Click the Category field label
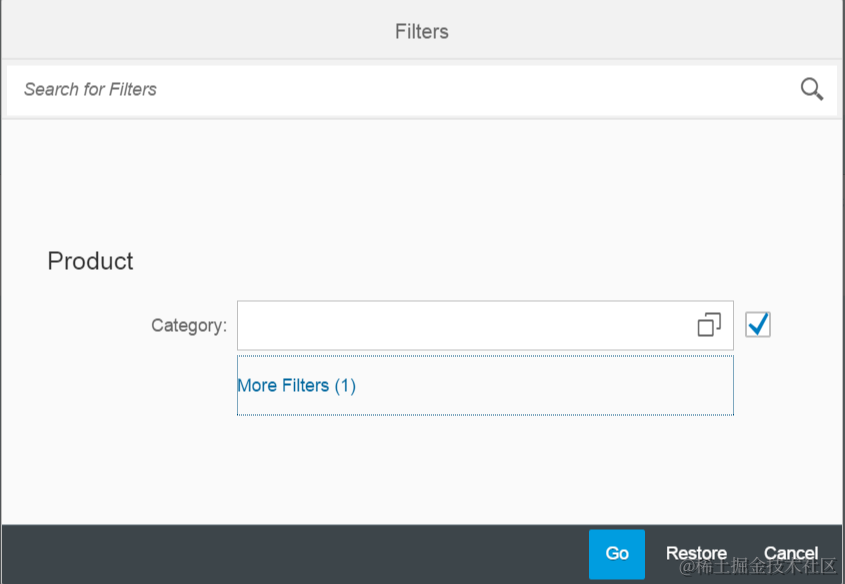Image resolution: width=845 pixels, height=584 pixels. point(189,325)
